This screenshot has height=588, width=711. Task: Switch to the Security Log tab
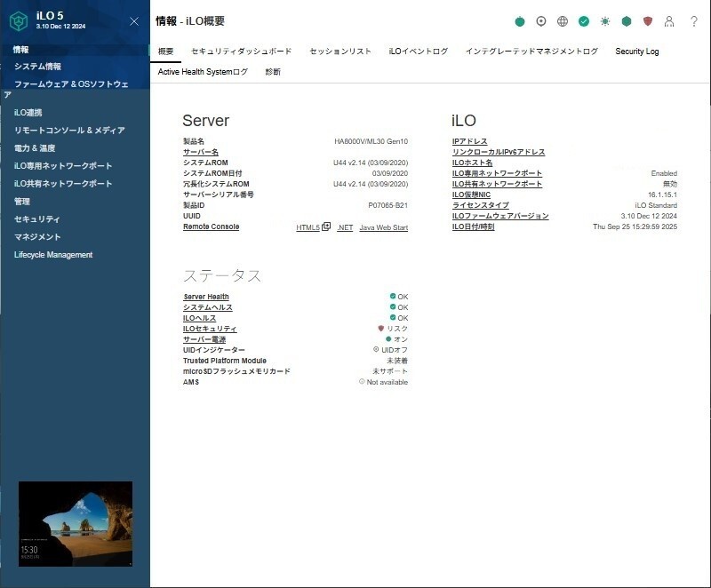click(x=636, y=52)
